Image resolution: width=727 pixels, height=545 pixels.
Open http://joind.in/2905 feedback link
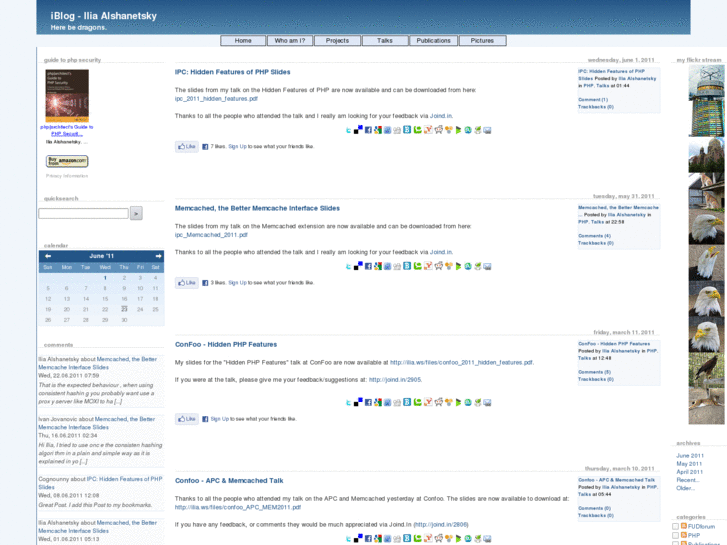click(x=395, y=380)
